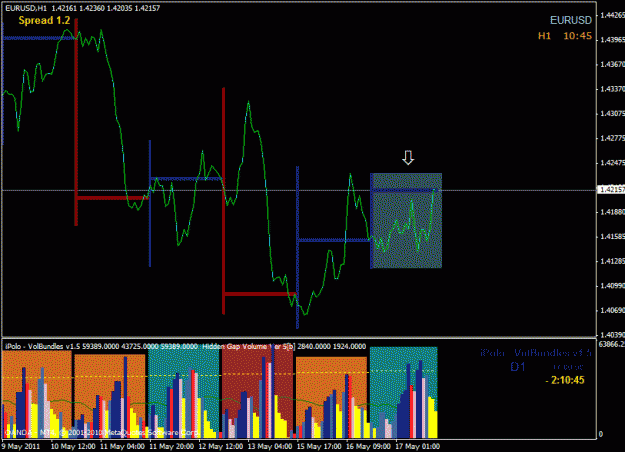Select the blue D1 label in indicator pane
The width and height of the screenshot is (625, 452).
tap(518, 367)
